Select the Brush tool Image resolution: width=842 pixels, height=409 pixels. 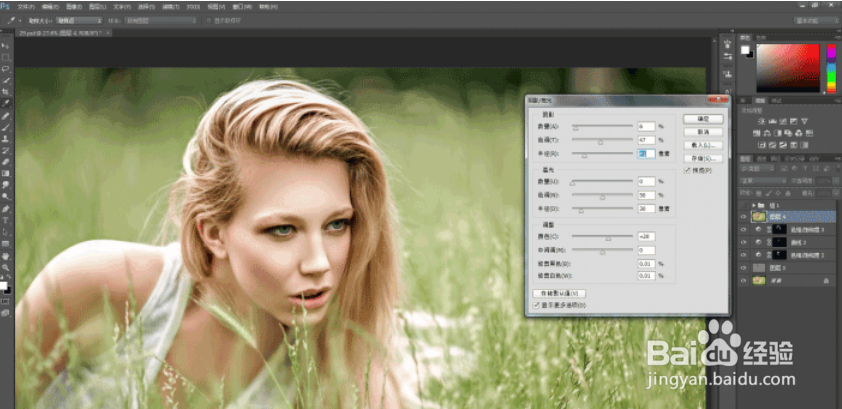pyautogui.click(x=5, y=128)
